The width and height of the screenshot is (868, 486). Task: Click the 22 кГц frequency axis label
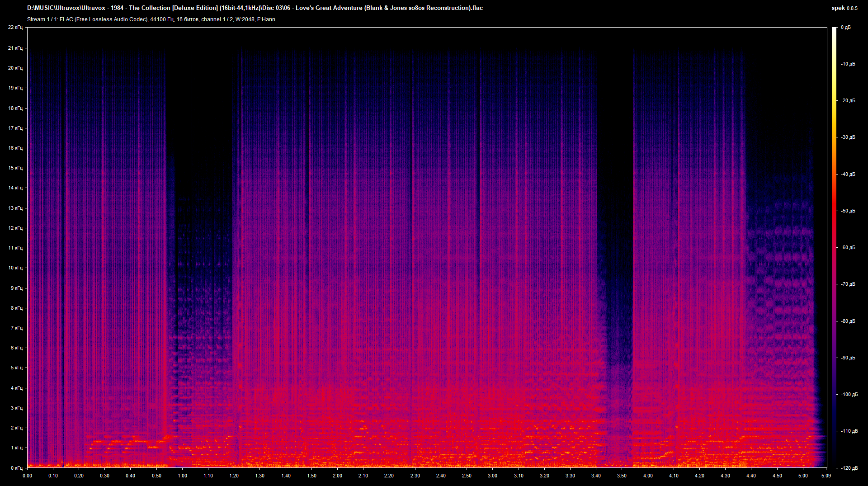tap(16, 27)
